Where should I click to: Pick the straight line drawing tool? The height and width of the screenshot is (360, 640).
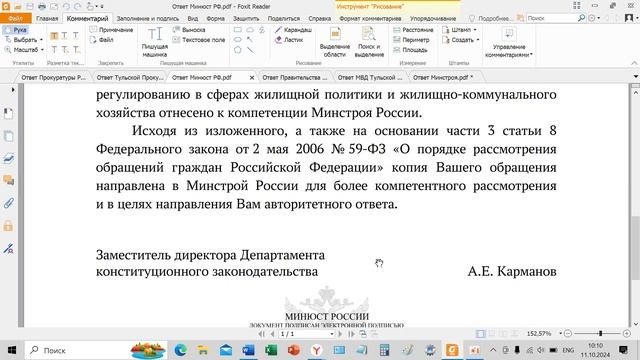(x=250, y=50)
